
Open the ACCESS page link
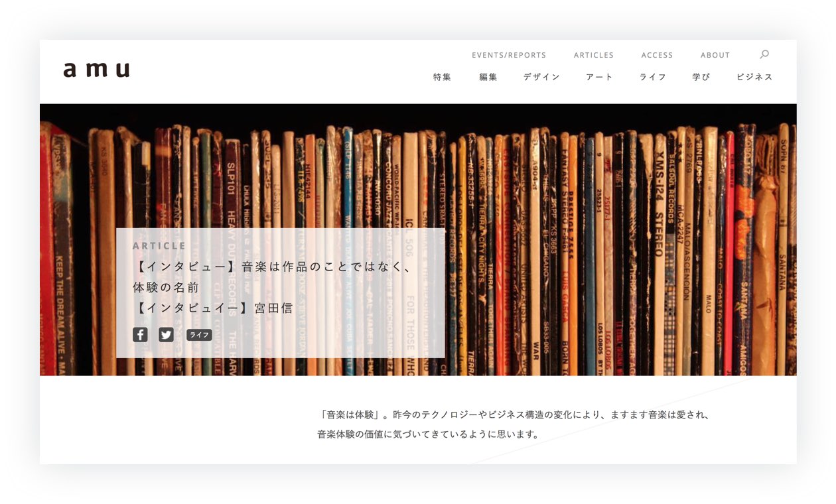[657, 55]
